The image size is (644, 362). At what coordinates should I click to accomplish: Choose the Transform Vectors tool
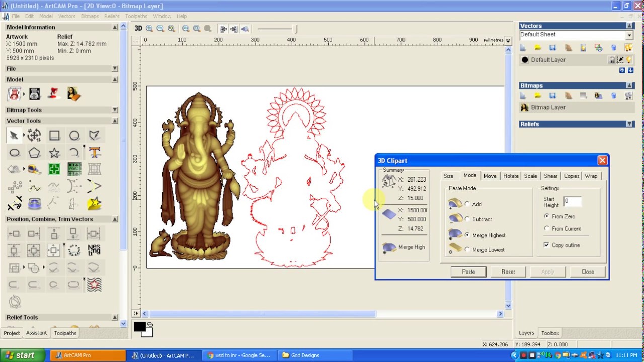click(x=34, y=135)
